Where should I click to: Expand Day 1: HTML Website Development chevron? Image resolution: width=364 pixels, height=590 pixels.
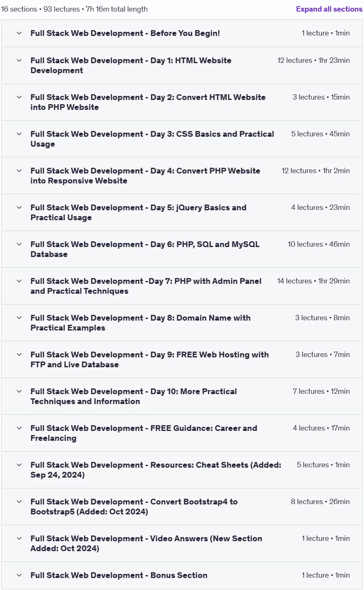(x=19, y=60)
